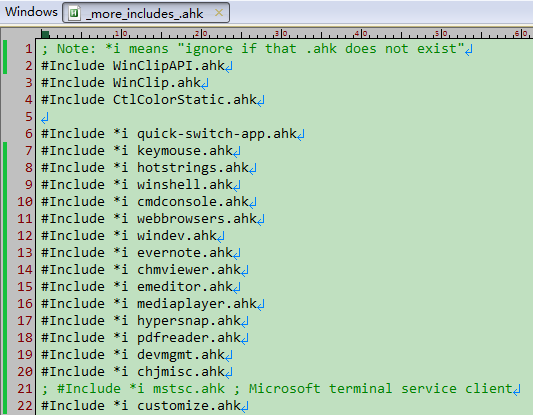The image size is (533, 415).
Task: Close the _more_includes_.ahk tab
Action: click(x=219, y=13)
